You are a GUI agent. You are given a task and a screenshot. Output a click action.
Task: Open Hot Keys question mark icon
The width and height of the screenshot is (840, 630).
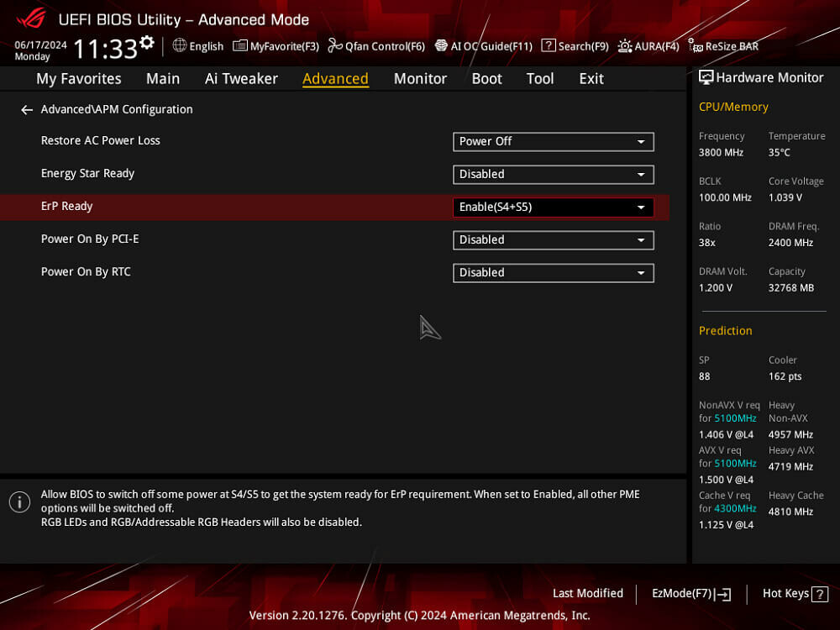tap(820, 594)
